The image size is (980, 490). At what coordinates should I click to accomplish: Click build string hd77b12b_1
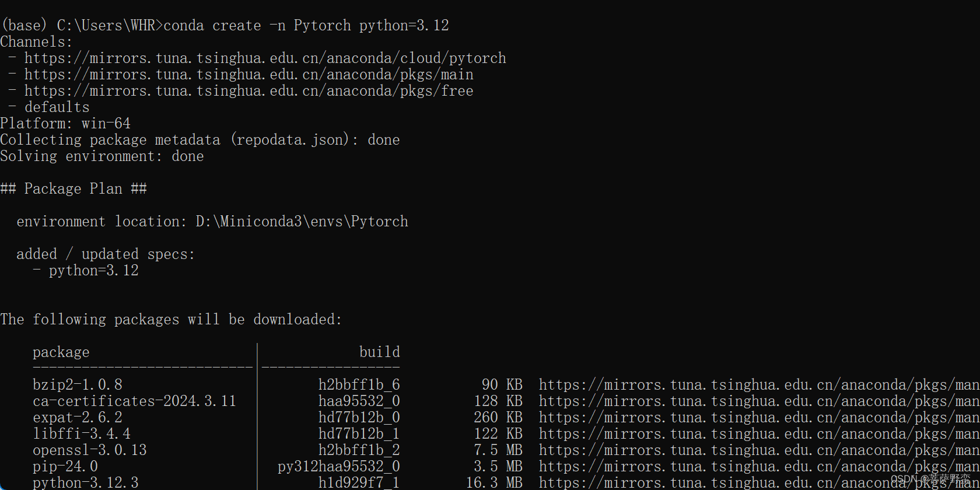tap(359, 434)
